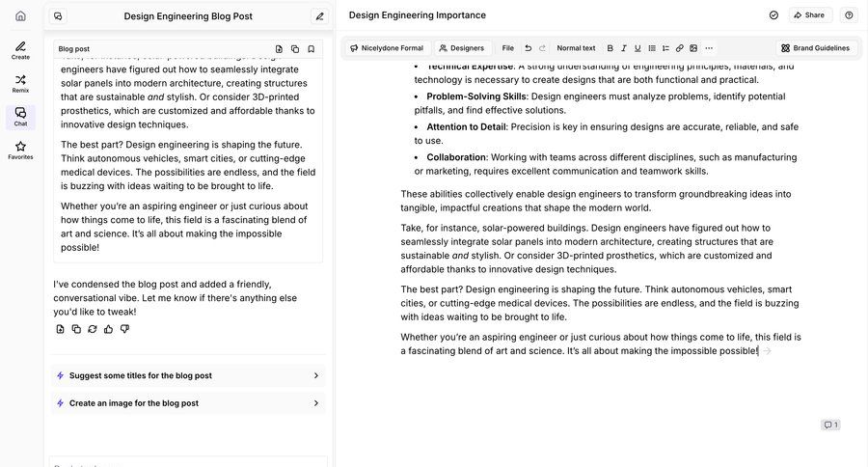
Task: Toggle bold formatting in editor toolbar
Action: [x=610, y=48]
